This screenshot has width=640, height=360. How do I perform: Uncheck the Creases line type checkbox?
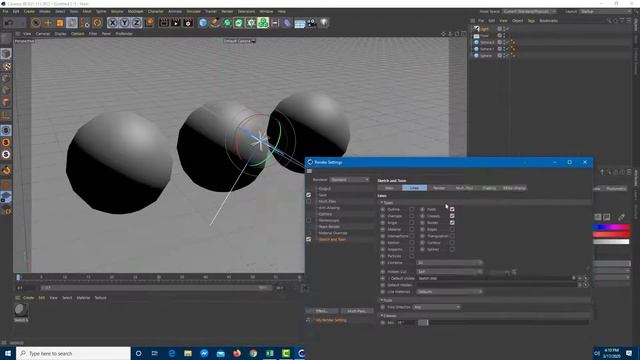pos(452,216)
